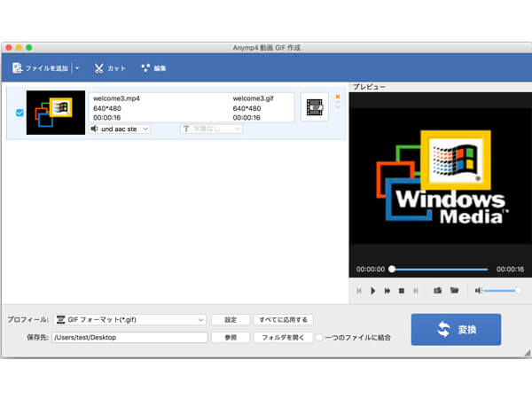Click the Settings (設定) button

click(231, 319)
